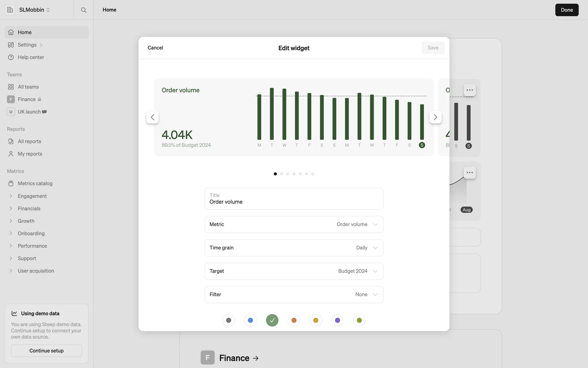Open All reports in sidebar
The width and height of the screenshot is (588, 368).
click(x=29, y=141)
